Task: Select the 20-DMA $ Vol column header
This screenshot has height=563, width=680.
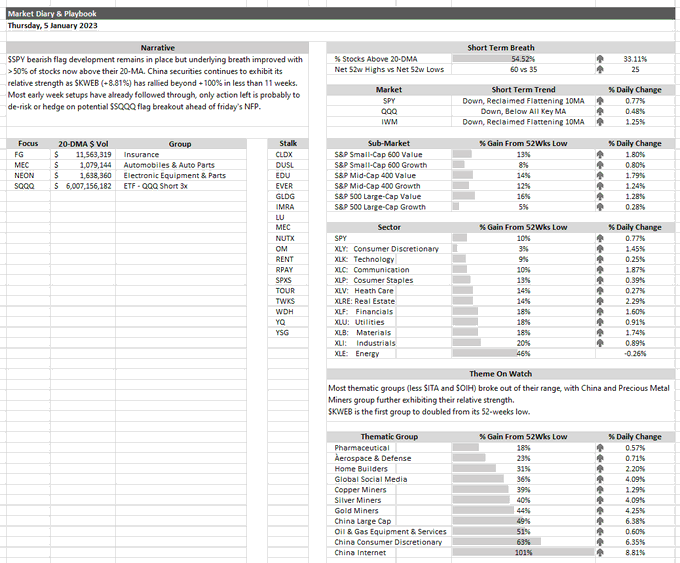Action: tap(83, 144)
